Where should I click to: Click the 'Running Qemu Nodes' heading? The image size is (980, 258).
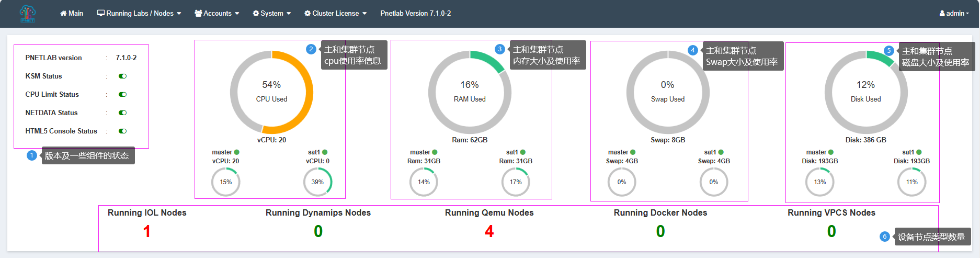tap(489, 213)
